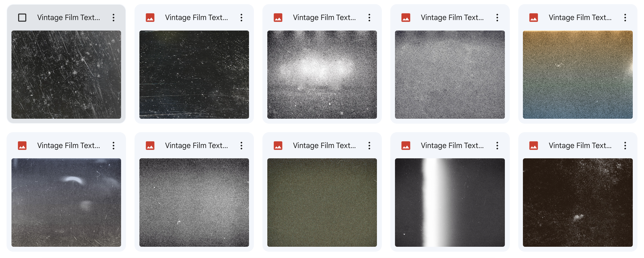
Task: Click the image icon on the top-right card
Action: pos(534,18)
